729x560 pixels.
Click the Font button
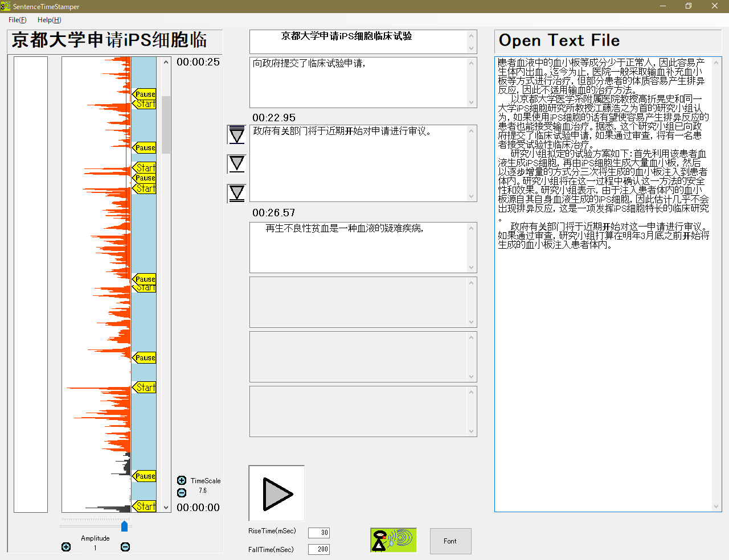pyautogui.click(x=450, y=541)
